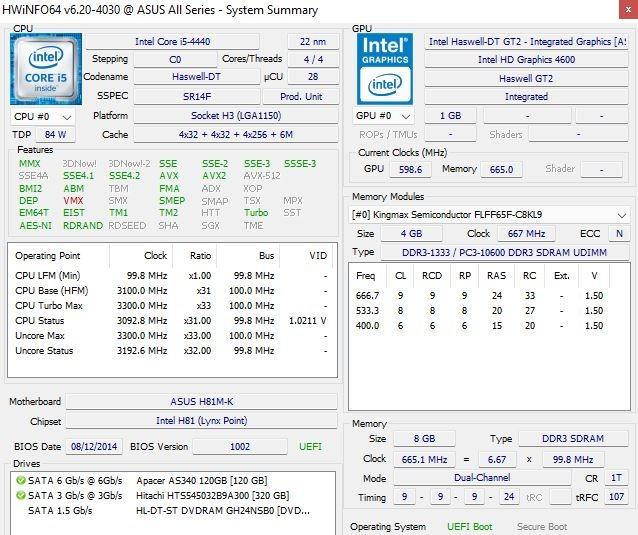Click the TDP value 84 W
This screenshot has width=638, height=535.
coord(55,135)
